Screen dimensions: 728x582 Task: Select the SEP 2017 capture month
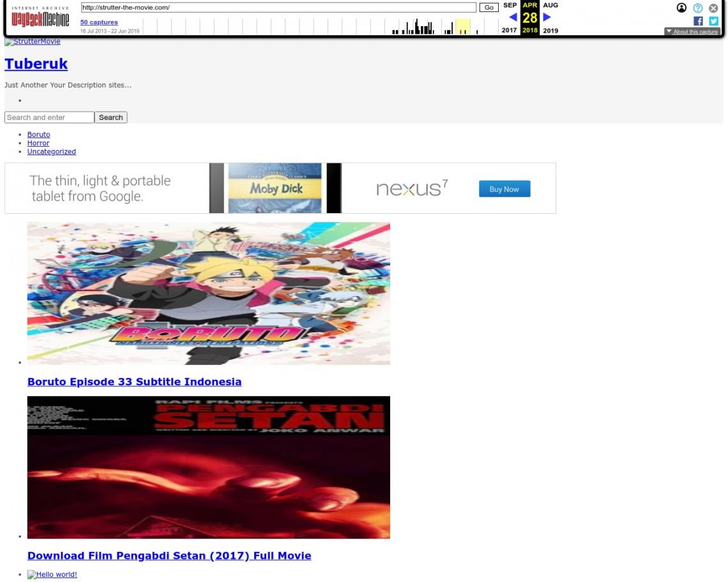[x=510, y=5]
